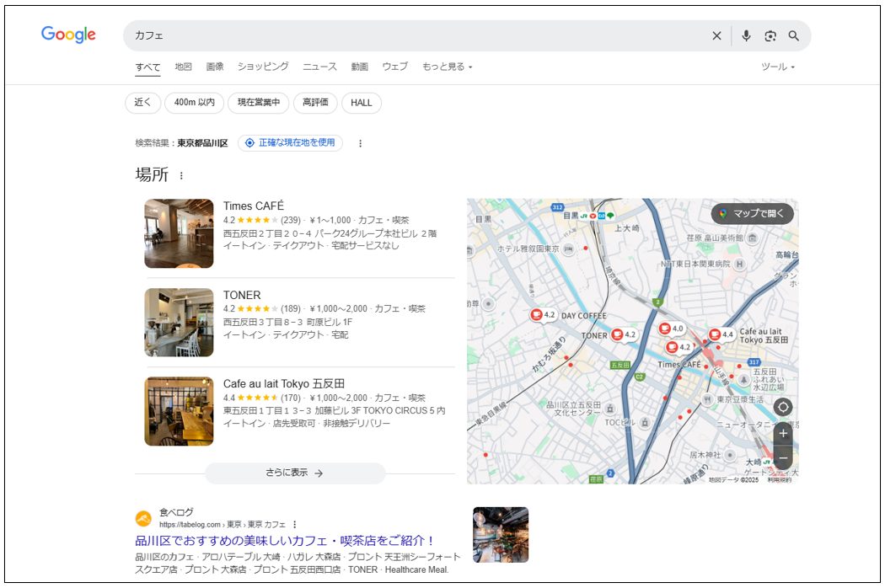Click the ホテル雅叙園東京 map marker
885x588 pixels.
(x=568, y=249)
